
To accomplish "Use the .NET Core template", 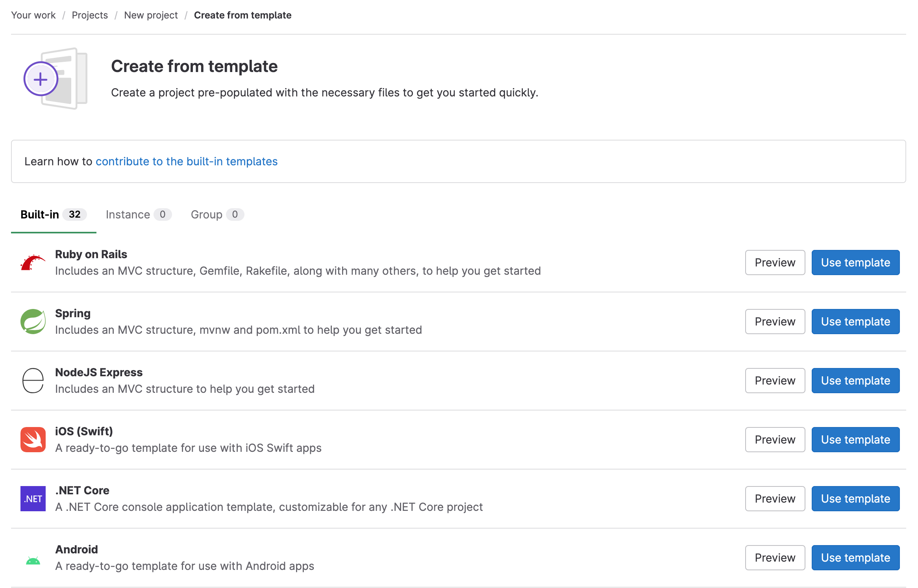I will 855,499.
